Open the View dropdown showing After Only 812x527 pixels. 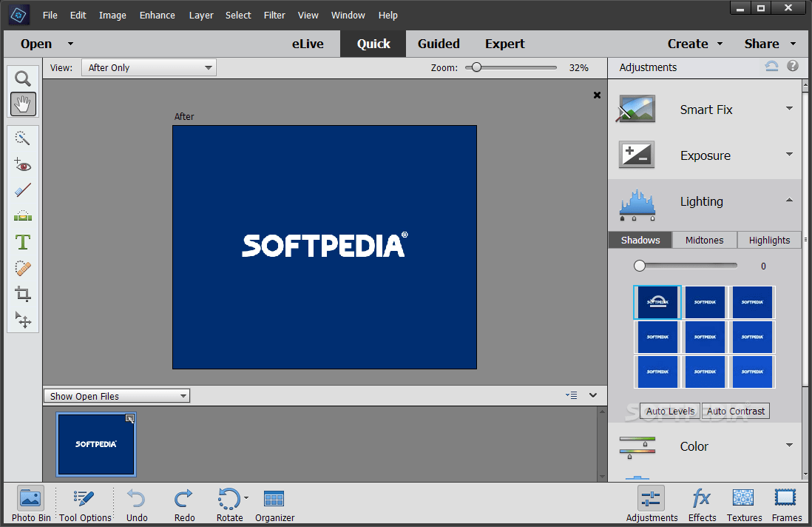click(149, 68)
